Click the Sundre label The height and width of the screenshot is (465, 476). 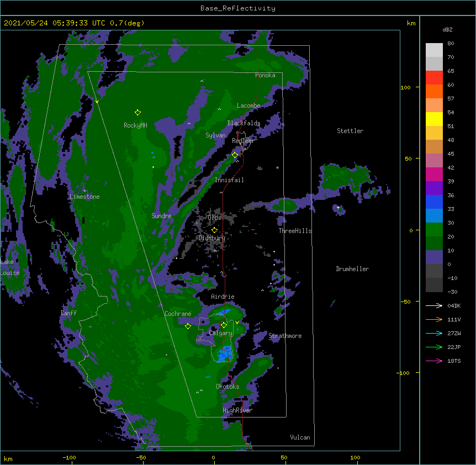pyautogui.click(x=161, y=216)
